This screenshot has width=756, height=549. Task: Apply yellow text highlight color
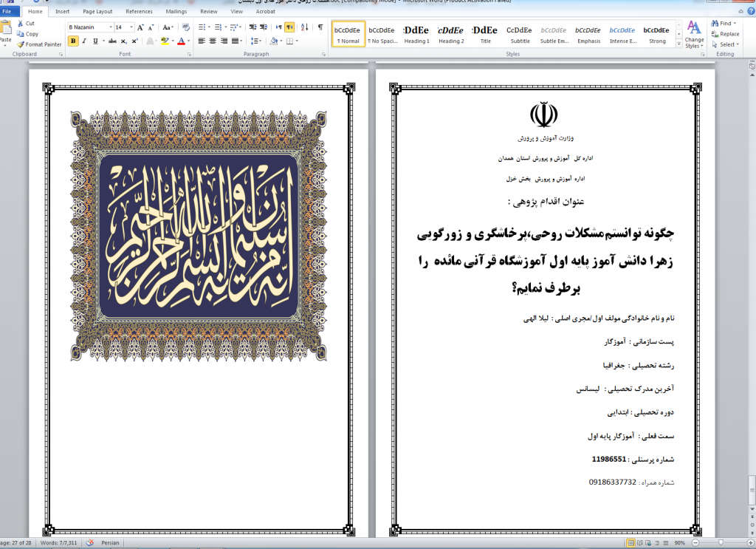click(x=165, y=41)
